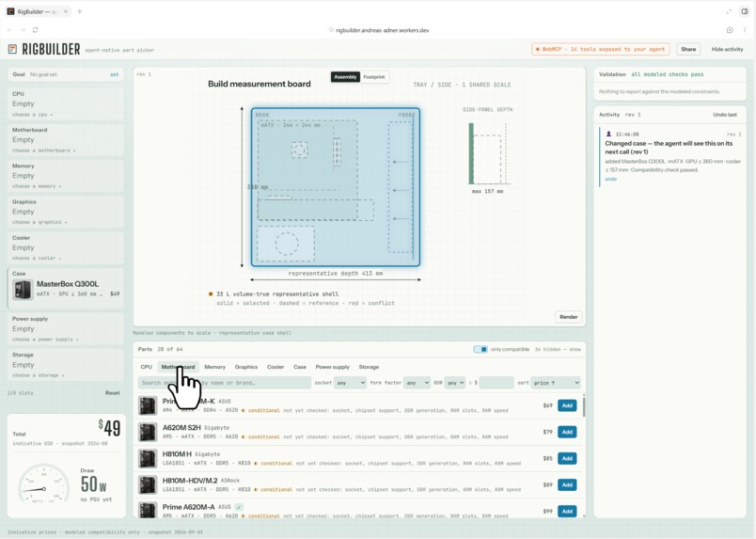Open a new browser tab with plus icon
Image resolution: width=756 pixels, height=539 pixels.
click(x=80, y=11)
